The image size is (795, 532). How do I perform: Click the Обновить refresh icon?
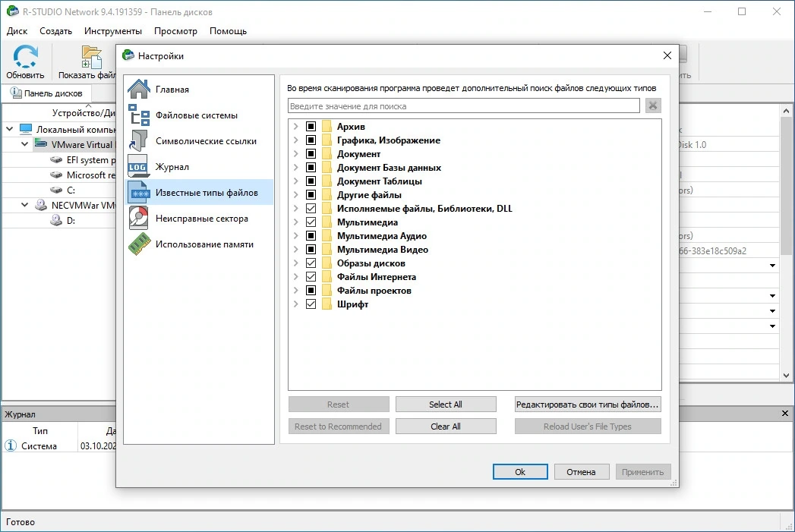[x=25, y=56]
